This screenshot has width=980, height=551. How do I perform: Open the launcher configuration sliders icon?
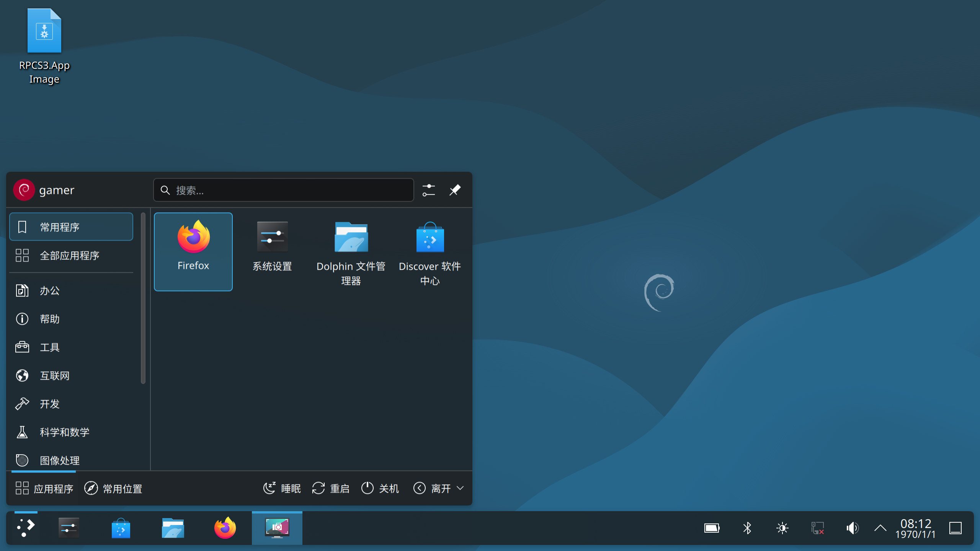coord(429,190)
